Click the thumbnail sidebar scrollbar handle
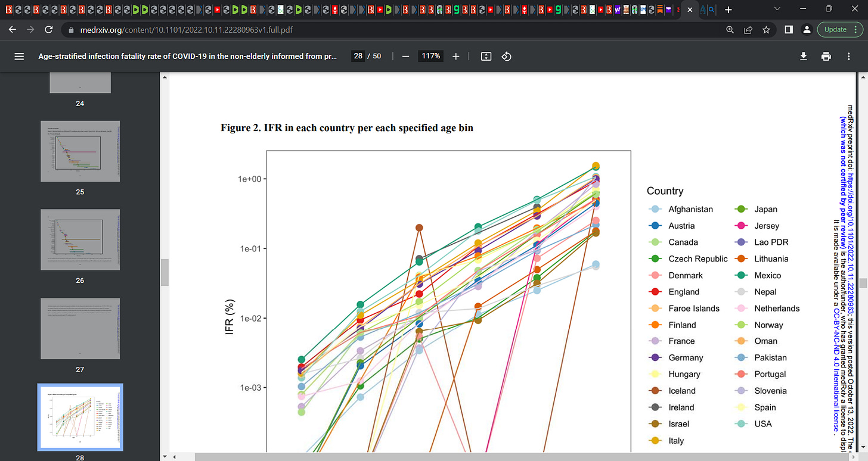868x461 pixels. [165, 272]
